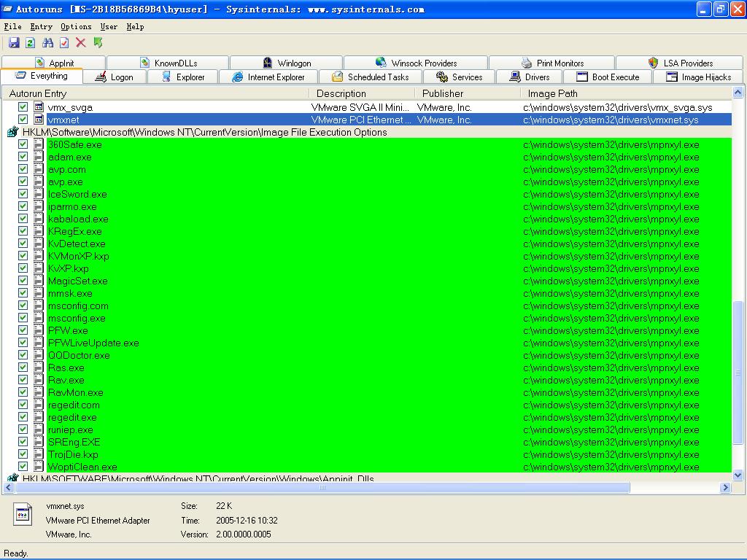Sort by the Publisher column header
Image resolution: width=747 pixels, height=560 pixels.
point(443,93)
